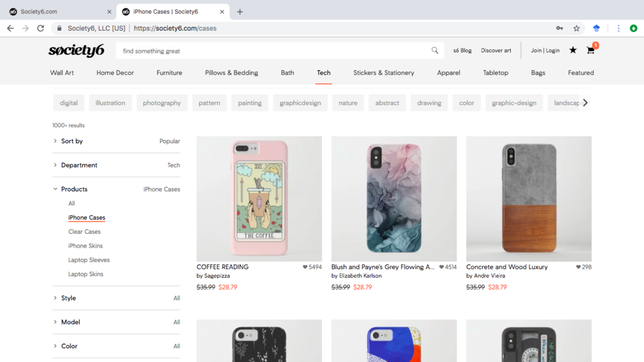Screen dimensions: 644x362
Task: Select the photography tag
Action: click(x=162, y=103)
